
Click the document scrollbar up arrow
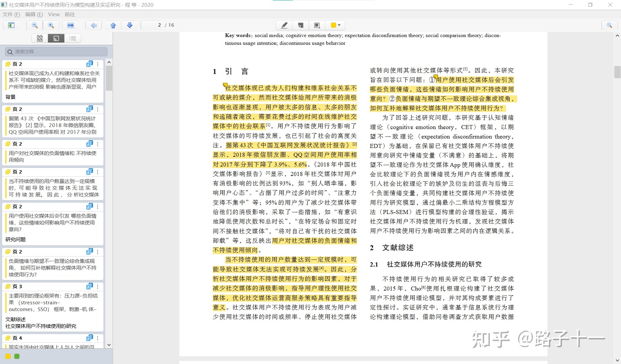point(617,35)
